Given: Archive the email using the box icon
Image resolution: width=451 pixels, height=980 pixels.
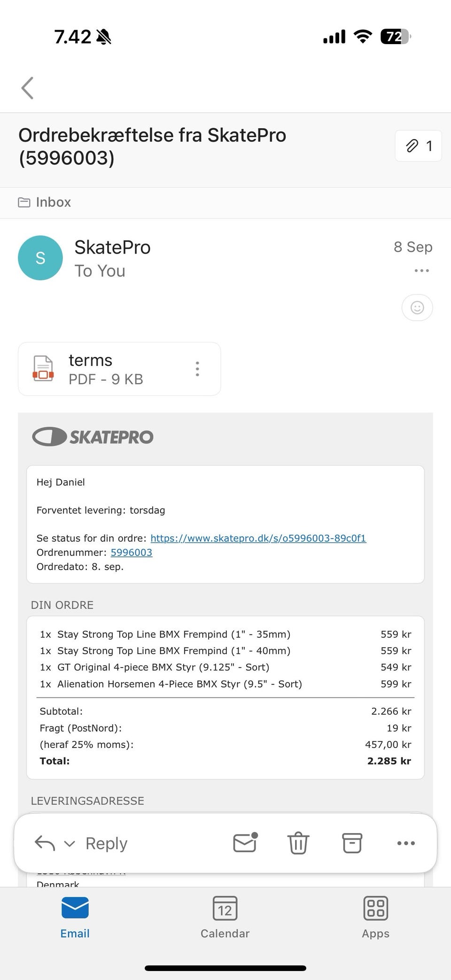Looking at the screenshot, I should coord(352,843).
